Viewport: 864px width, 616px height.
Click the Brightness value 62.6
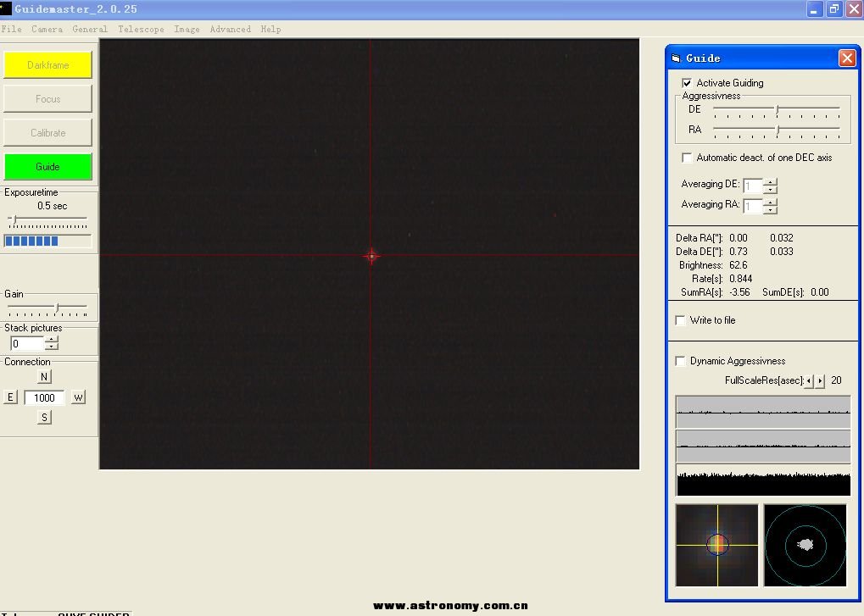(739, 265)
